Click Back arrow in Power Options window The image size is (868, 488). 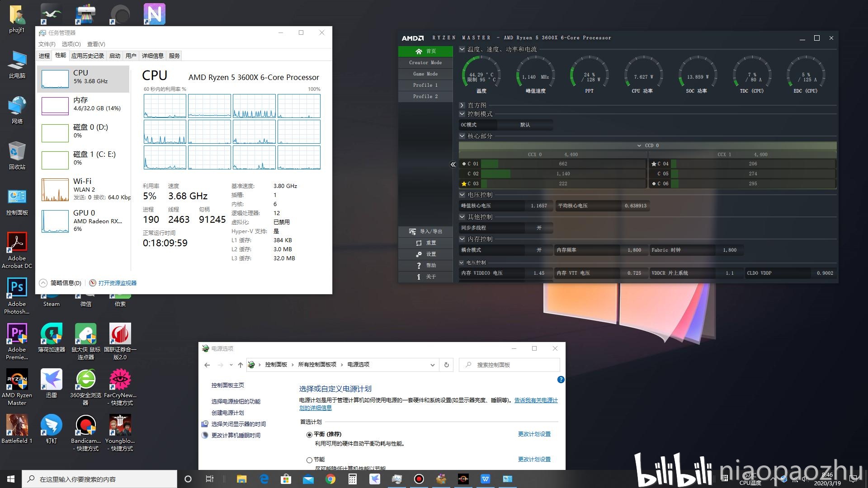pyautogui.click(x=207, y=365)
